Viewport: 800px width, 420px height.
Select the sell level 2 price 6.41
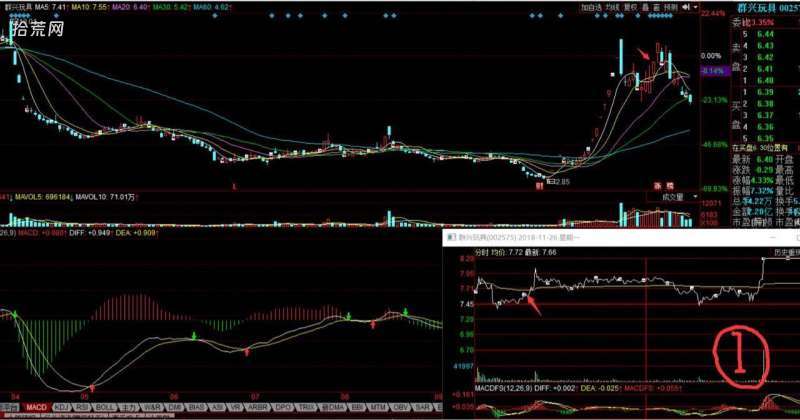point(765,69)
